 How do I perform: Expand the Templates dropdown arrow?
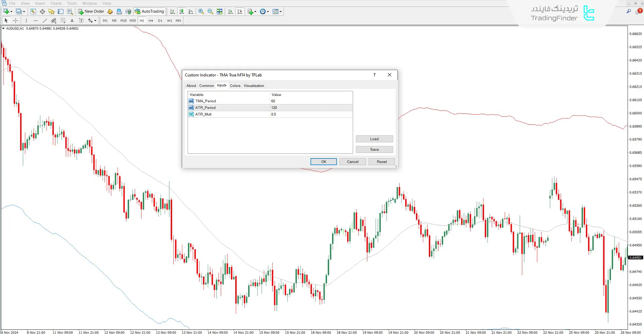point(281,11)
